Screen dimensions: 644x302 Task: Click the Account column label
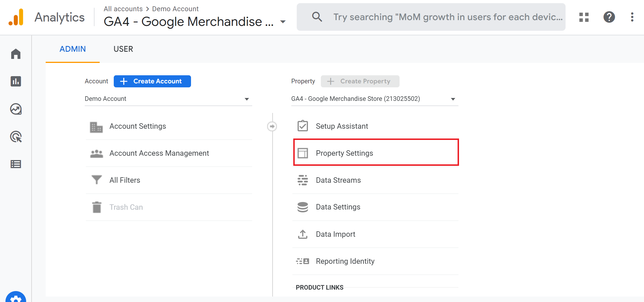[x=97, y=81]
